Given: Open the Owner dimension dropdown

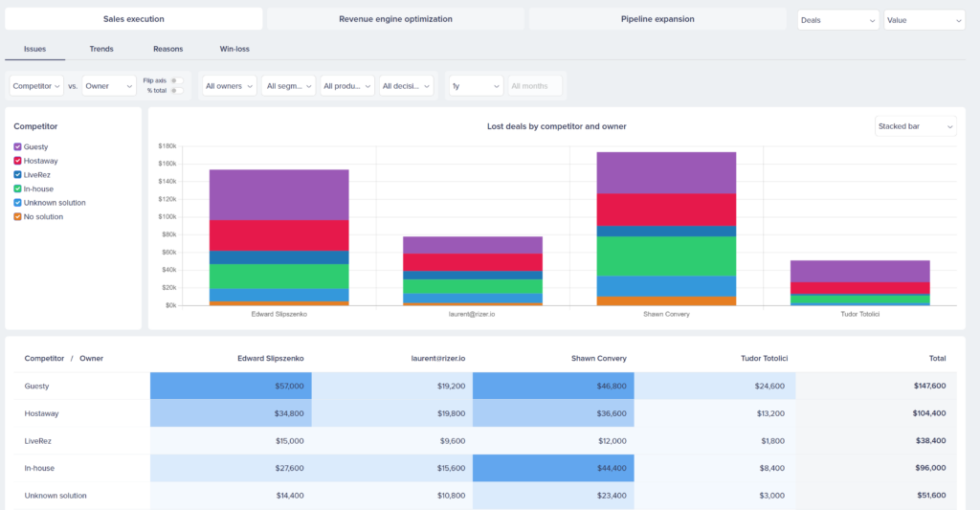Looking at the screenshot, I should coord(109,86).
